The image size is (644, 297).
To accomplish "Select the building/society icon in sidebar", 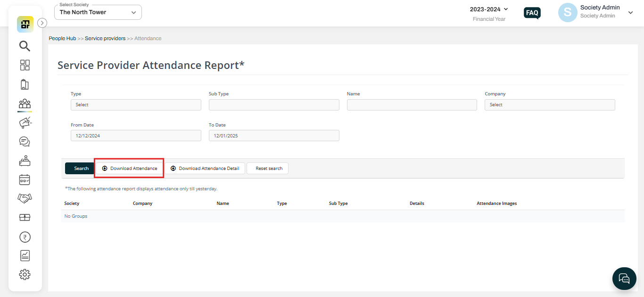I will [x=25, y=84].
